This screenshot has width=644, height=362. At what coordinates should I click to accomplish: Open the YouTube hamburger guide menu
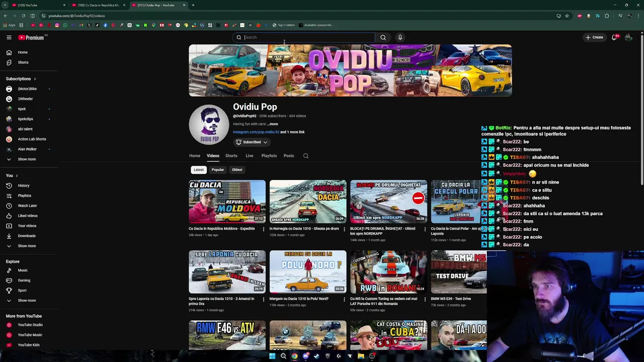tap(9, 37)
